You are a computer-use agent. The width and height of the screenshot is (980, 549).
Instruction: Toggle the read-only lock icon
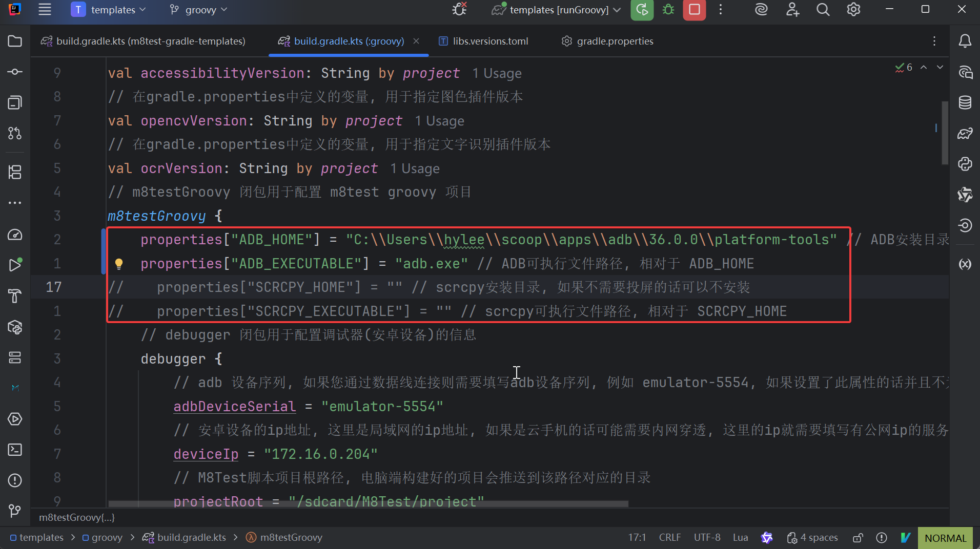(857, 538)
